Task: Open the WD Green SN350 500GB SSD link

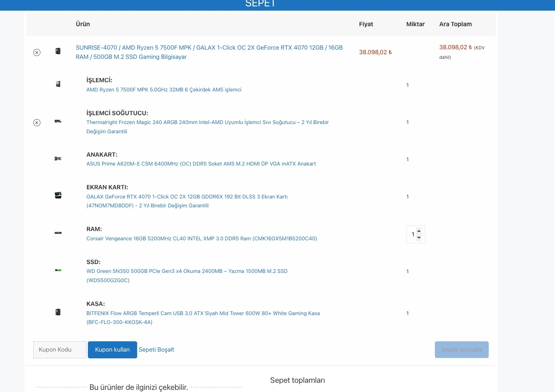Action: point(187,276)
